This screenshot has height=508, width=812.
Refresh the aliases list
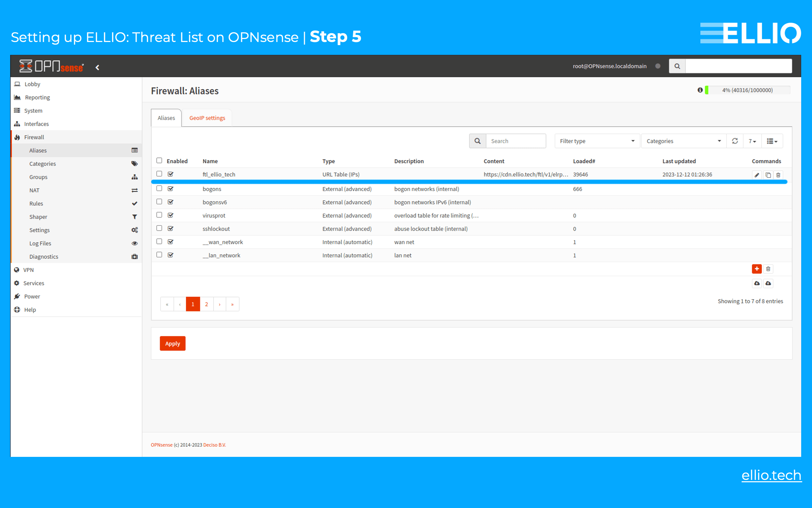(735, 141)
